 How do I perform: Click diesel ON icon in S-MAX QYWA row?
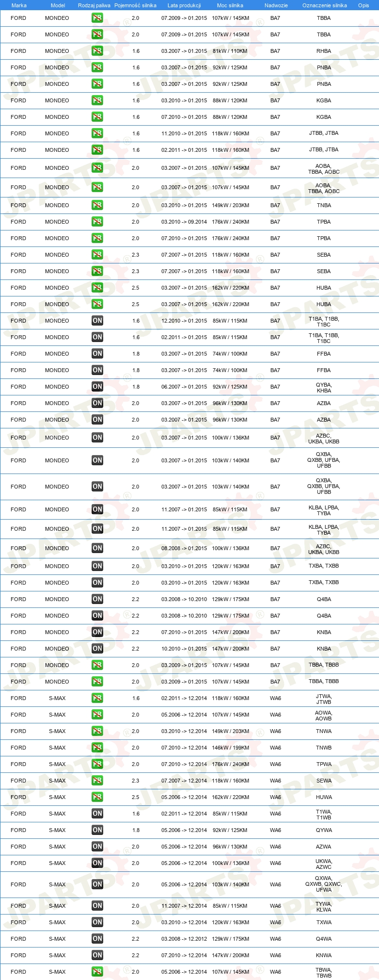point(97,830)
